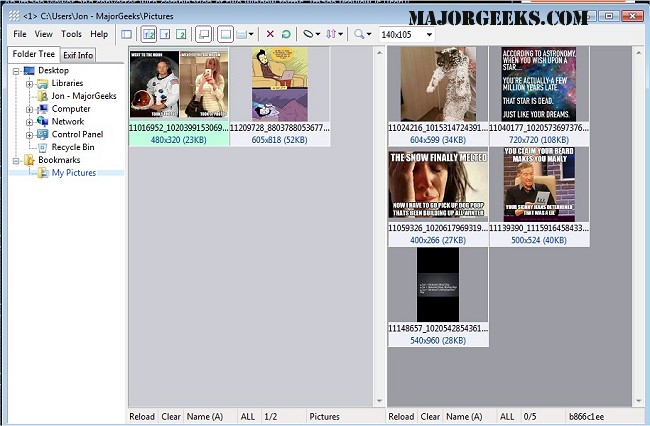The width and height of the screenshot is (650, 426).
Task: Select the cartoon couch comic thumbnail
Action: pyautogui.click(x=280, y=84)
